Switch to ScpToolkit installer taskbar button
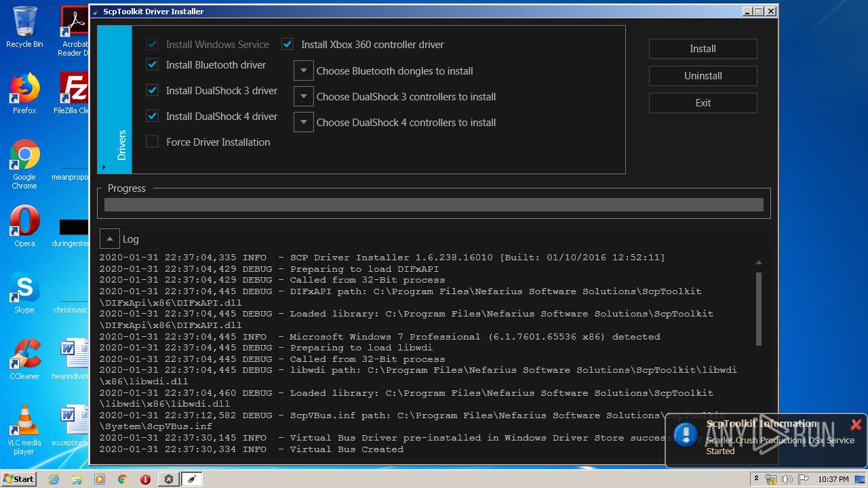Screen dimensions: 868x488 click(191, 479)
